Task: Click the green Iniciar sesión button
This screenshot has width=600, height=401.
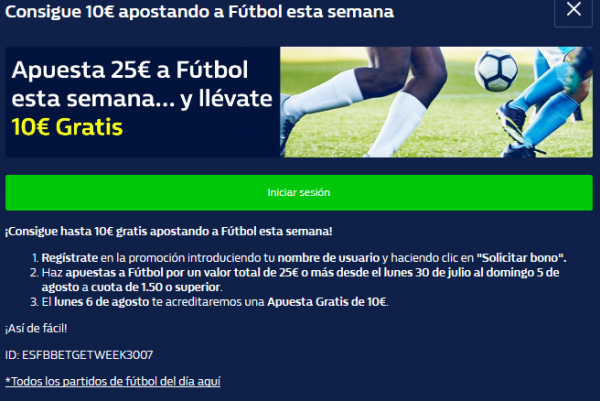Action: (299, 192)
